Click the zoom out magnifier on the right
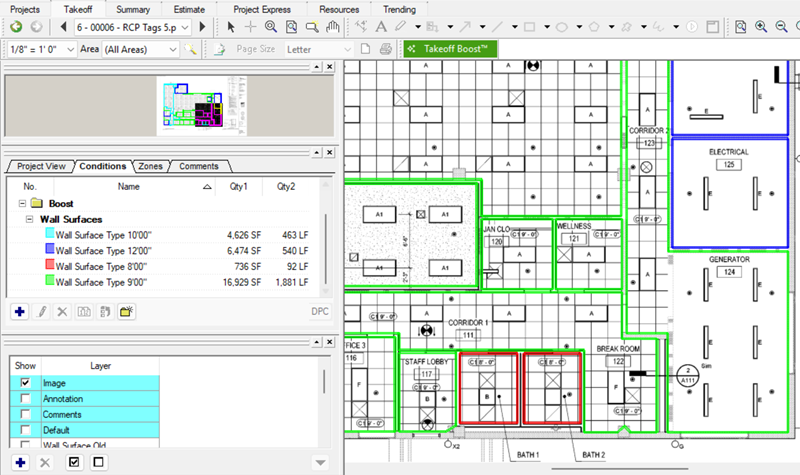The height and width of the screenshot is (475, 800). (x=781, y=27)
